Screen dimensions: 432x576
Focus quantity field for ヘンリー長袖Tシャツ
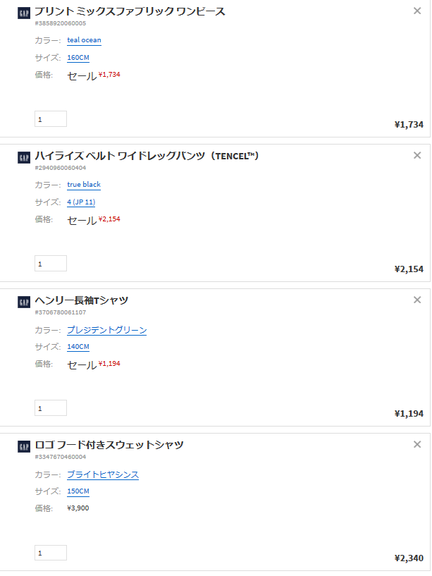pyautogui.click(x=51, y=408)
